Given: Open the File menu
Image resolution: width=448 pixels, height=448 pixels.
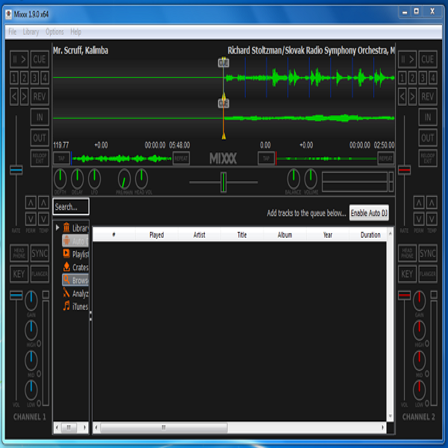Looking at the screenshot, I should [x=12, y=32].
